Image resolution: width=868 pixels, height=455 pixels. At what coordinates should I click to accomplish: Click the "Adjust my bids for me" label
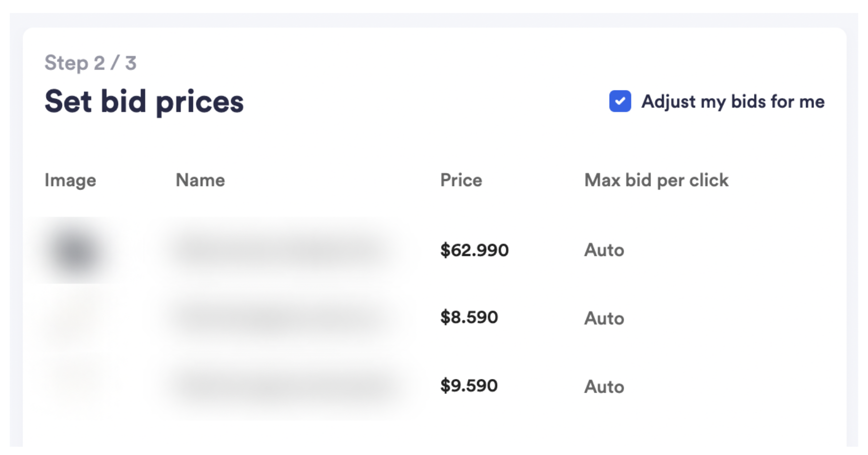point(732,101)
